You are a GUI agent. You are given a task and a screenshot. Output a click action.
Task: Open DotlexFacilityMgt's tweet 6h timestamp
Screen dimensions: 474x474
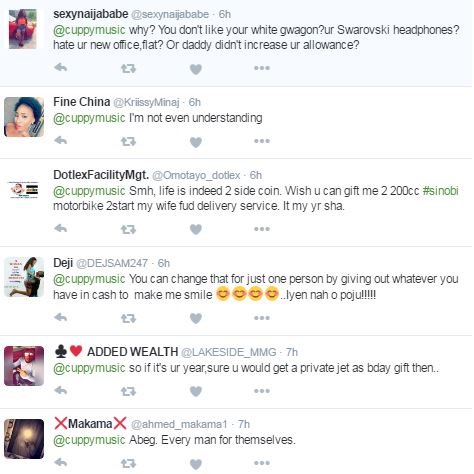pos(256,175)
